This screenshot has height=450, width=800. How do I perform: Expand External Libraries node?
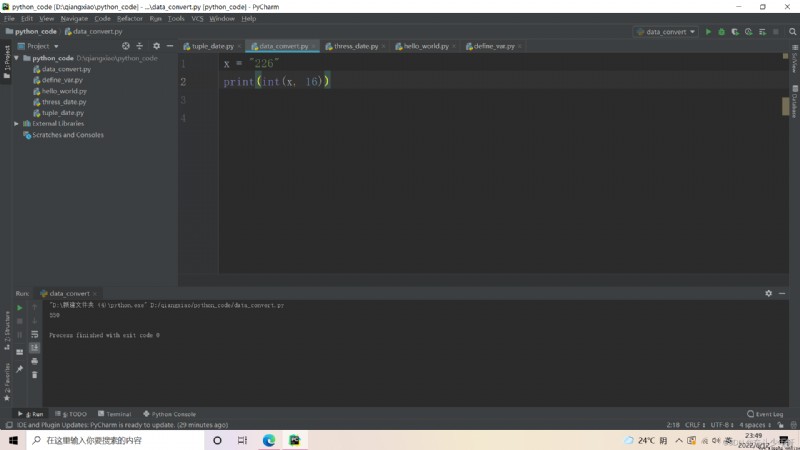(x=16, y=123)
